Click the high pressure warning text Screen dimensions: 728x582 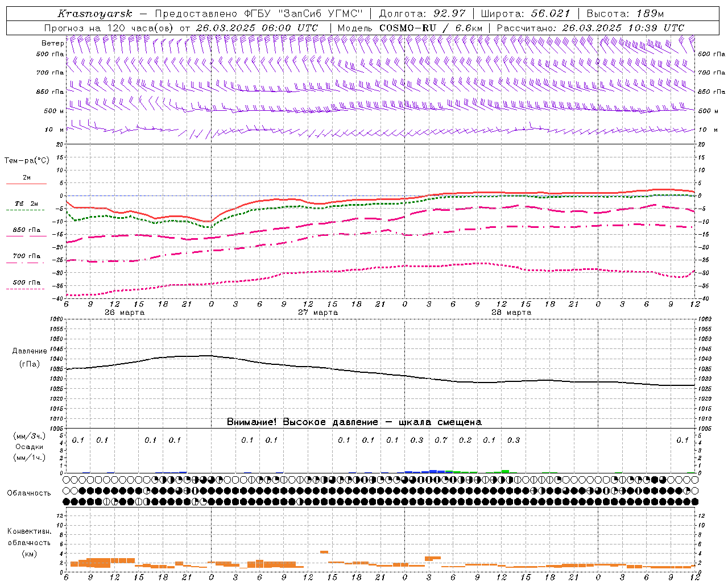click(354, 422)
